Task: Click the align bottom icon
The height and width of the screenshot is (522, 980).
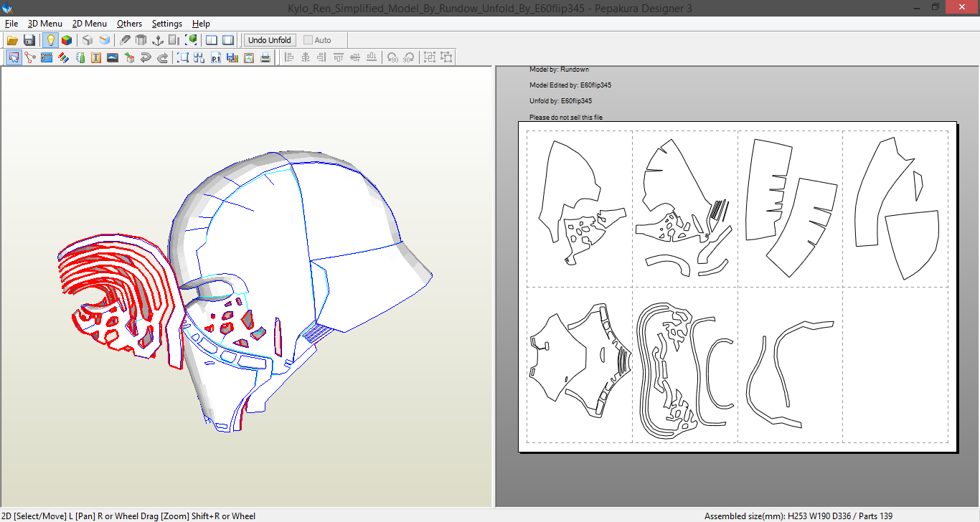Action: coord(372,57)
